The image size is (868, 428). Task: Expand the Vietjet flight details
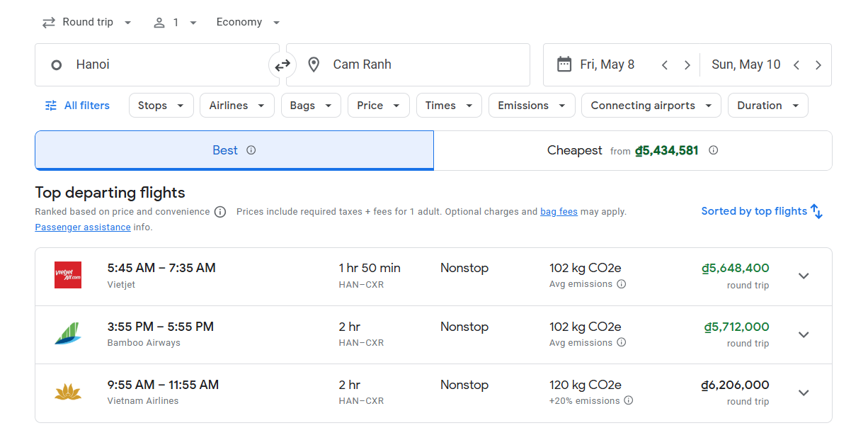804,276
